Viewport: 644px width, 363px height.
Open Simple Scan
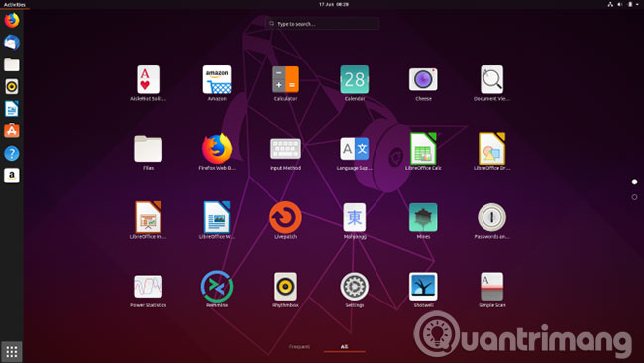pyautogui.click(x=492, y=286)
